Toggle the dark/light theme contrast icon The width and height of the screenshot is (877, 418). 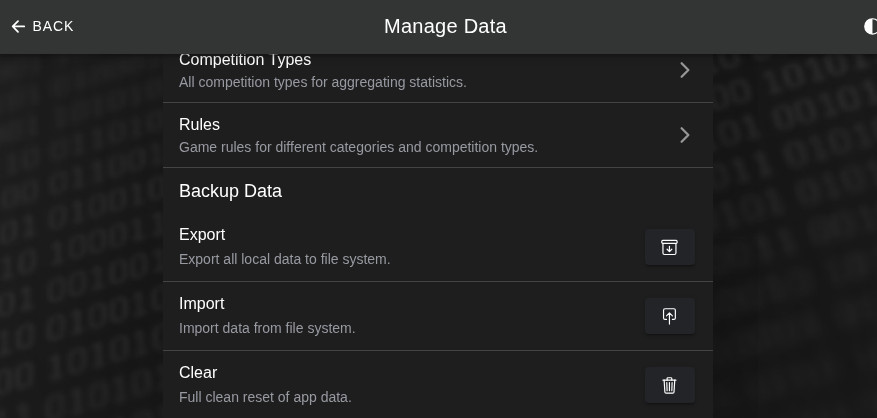(870, 26)
